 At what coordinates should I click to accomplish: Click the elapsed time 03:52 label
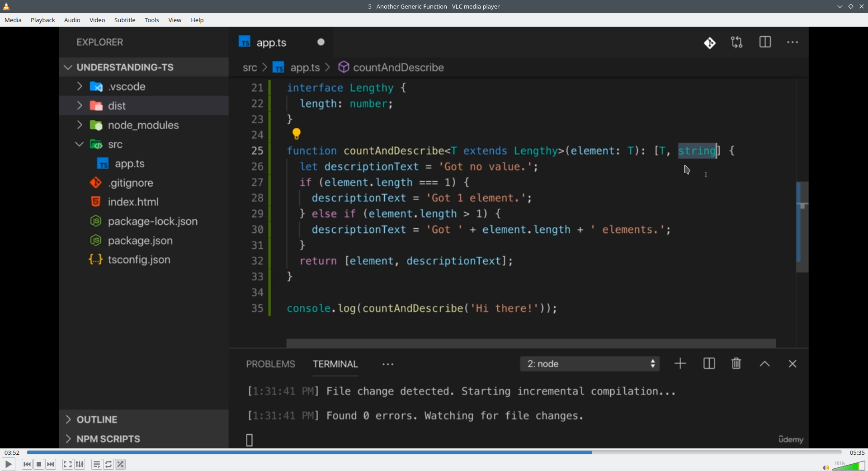(x=12, y=452)
